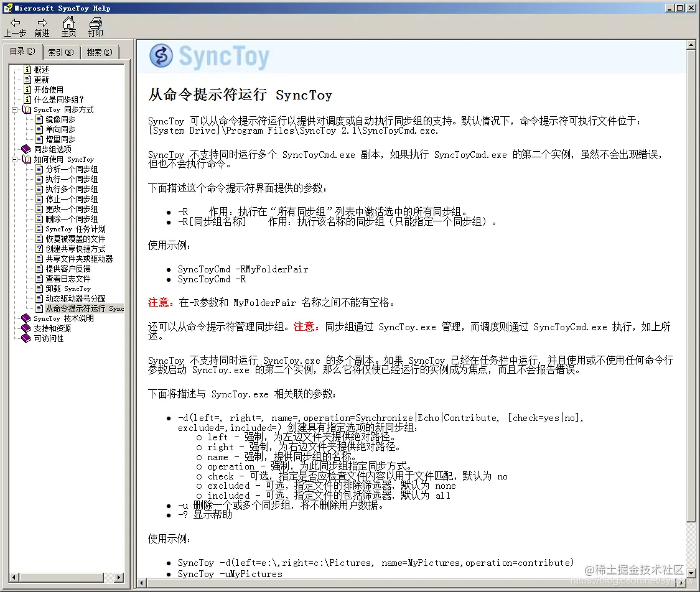Open SyncToy 任务计划 topic
Viewport: 700px width, 592px height.
point(75,229)
